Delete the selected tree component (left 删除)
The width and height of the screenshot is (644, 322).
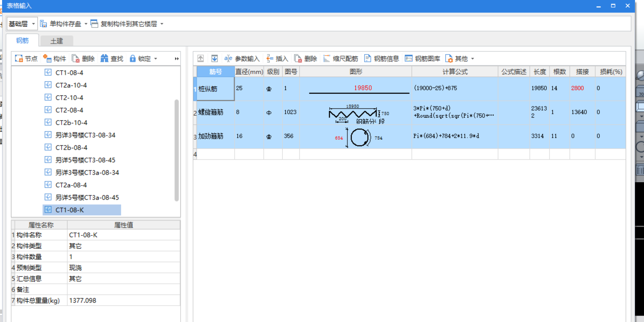coord(83,59)
